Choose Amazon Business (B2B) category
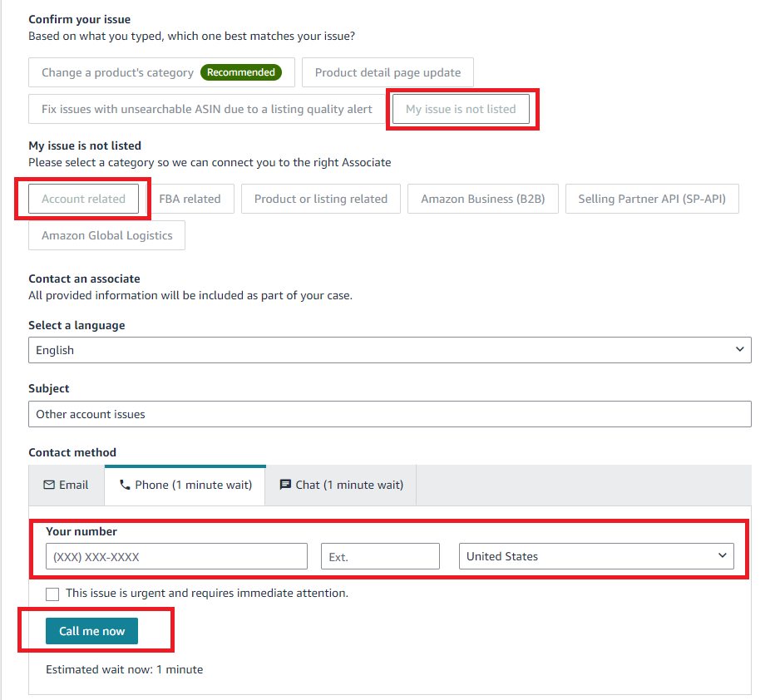This screenshot has height=700, width=775. click(x=482, y=199)
